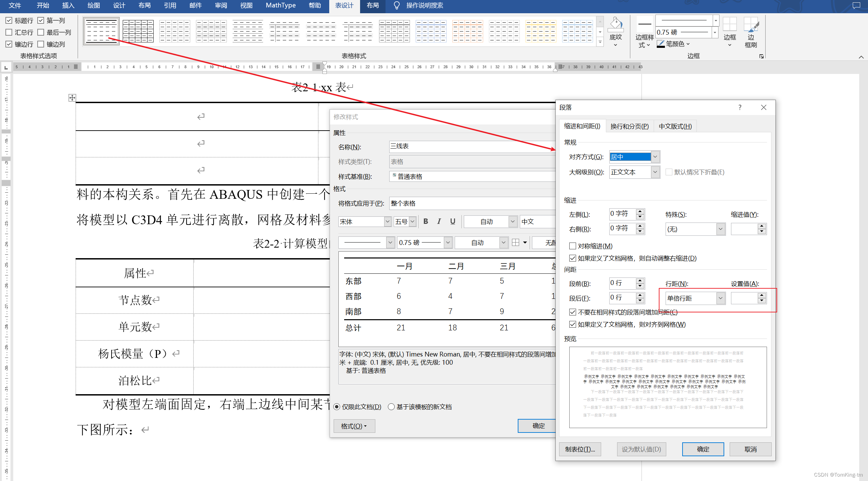Toggle Italic in Modify Style dialog

(x=439, y=222)
